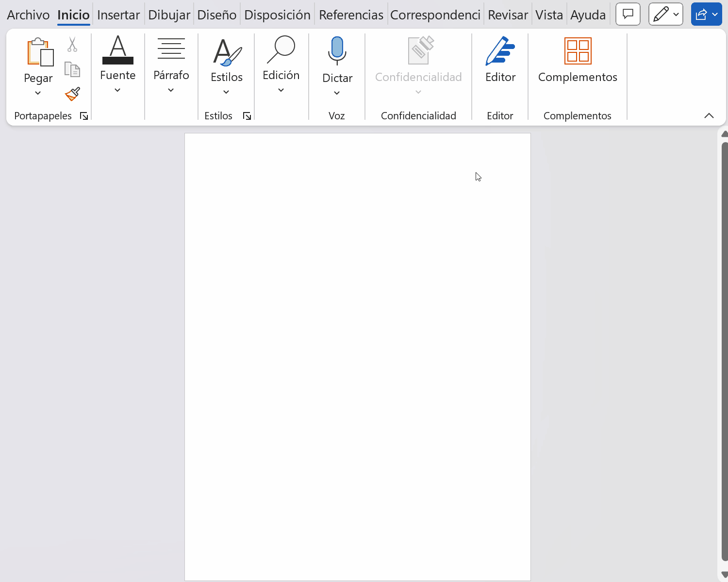Image resolution: width=728 pixels, height=582 pixels.
Task: Collapse the ribbon with the chevron
Action: click(x=709, y=115)
